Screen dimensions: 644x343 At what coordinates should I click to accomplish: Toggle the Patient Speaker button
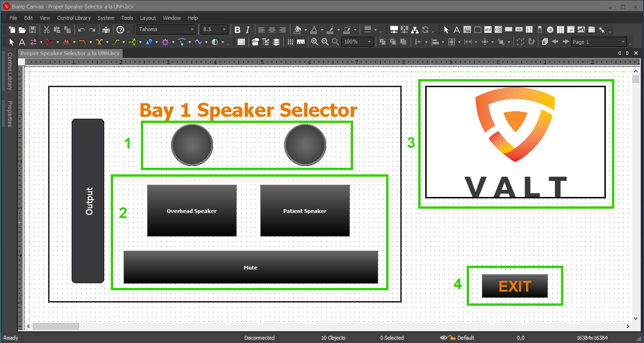click(x=305, y=211)
